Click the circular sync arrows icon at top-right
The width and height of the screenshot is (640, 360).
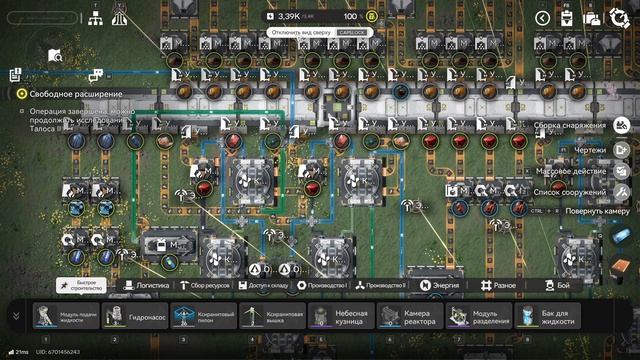[619, 18]
